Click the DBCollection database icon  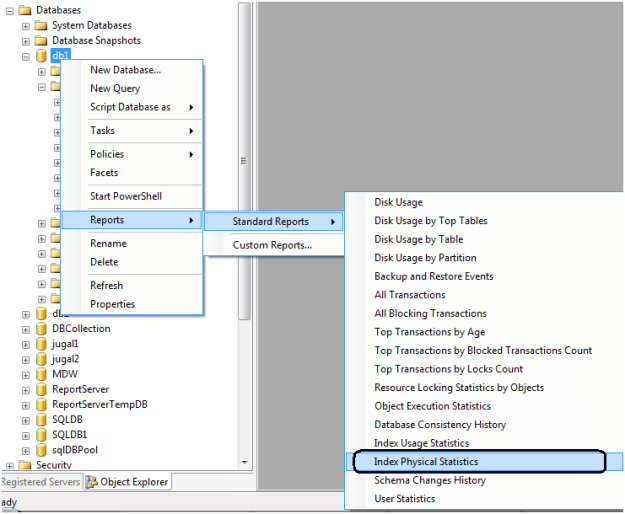(x=41, y=328)
